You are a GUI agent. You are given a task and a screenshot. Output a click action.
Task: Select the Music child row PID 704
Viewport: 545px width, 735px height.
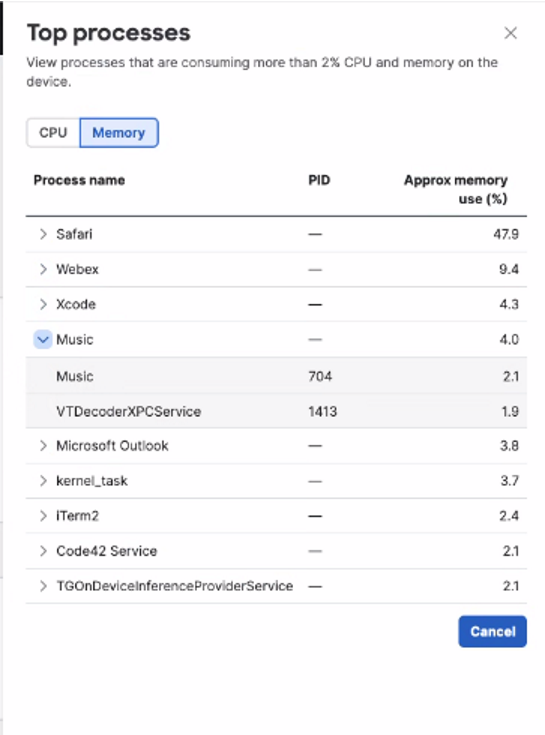[x=276, y=376]
